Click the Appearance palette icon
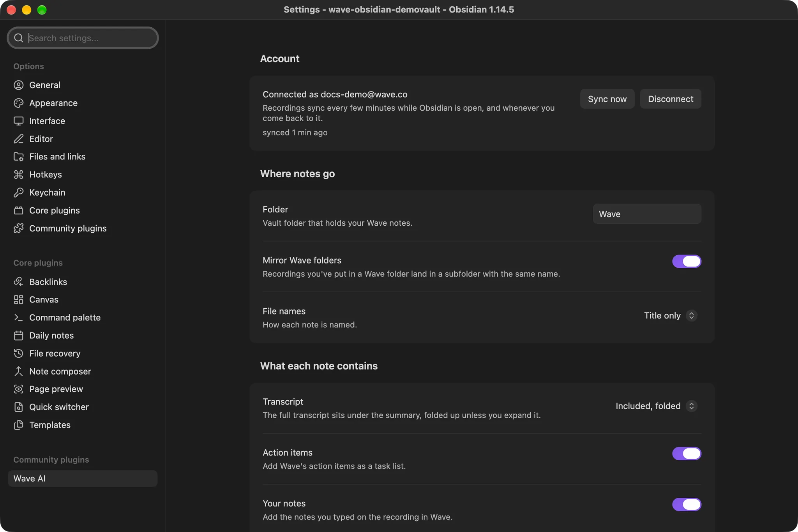 point(18,103)
